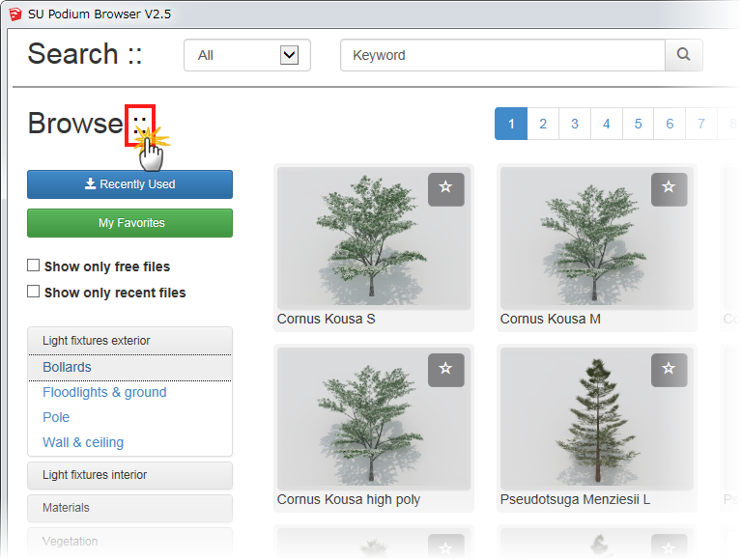Click the Browse double-colon marker

pos(140,123)
